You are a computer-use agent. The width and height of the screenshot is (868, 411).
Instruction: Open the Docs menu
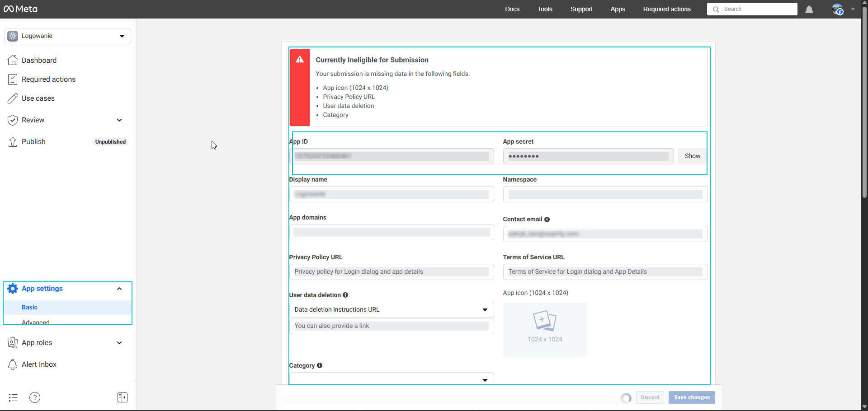click(x=512, y=9)
